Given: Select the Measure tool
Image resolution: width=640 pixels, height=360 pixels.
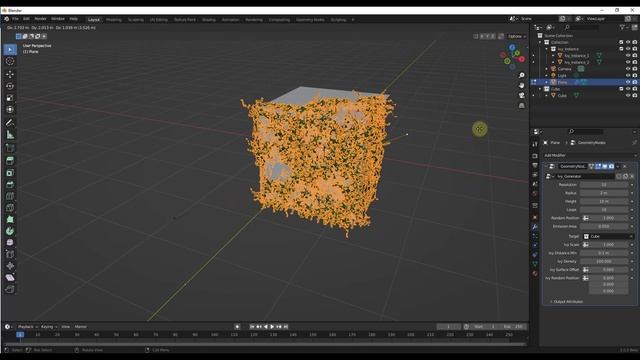Looking at the screenshot, I should coord(10,135).
